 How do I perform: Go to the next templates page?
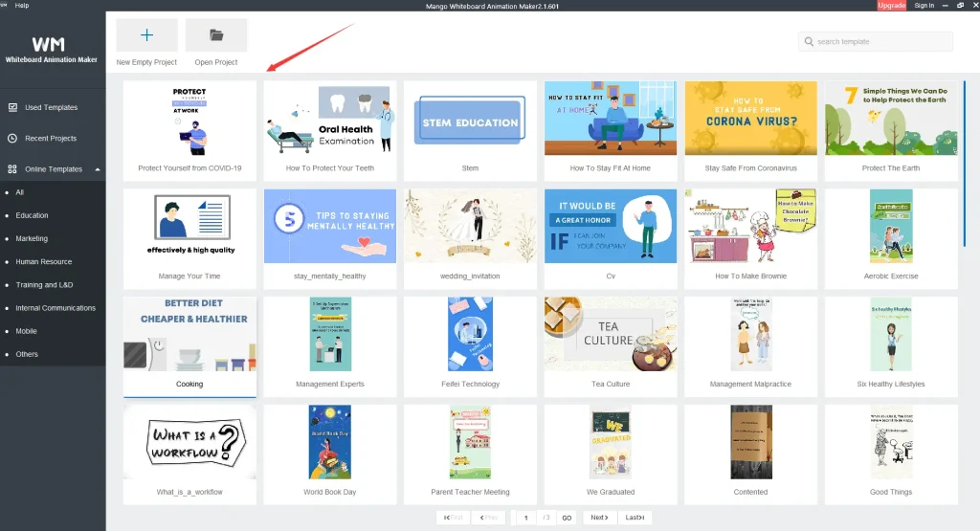[599, 518]
